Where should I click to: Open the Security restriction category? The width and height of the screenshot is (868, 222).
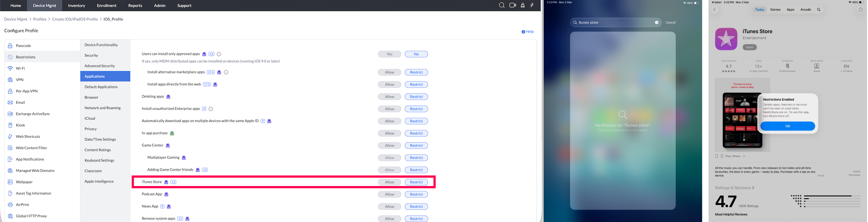point(105,55)
